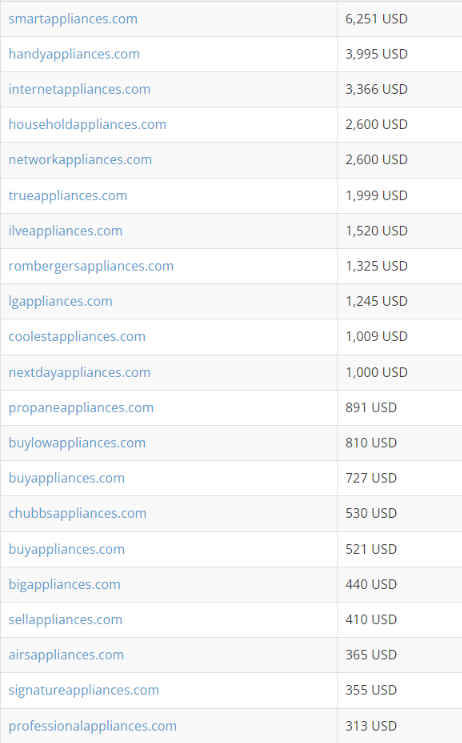The width and height of the screenshot is (462, 743).
Task: Click propaneappliances.com link
Action: tap(81, 408)
